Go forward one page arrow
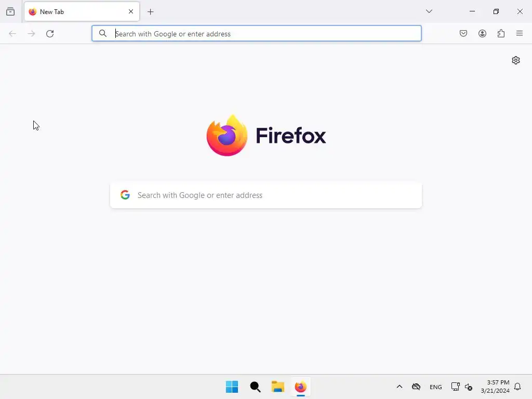 click(x=31, y=34)
